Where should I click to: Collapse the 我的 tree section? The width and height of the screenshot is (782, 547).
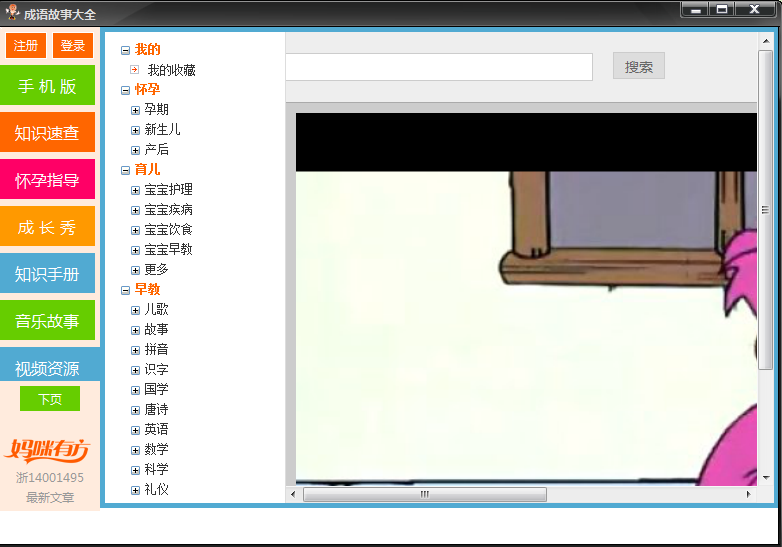(125, 50)
